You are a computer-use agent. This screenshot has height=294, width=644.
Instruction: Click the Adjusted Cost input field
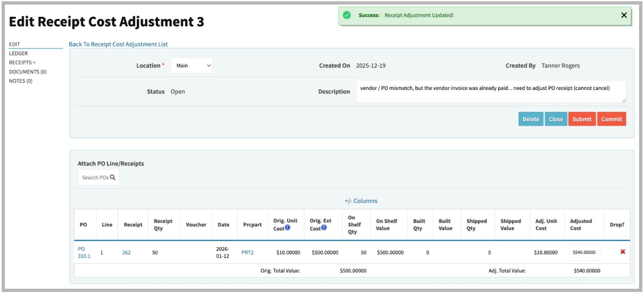(x=584, y=253)
